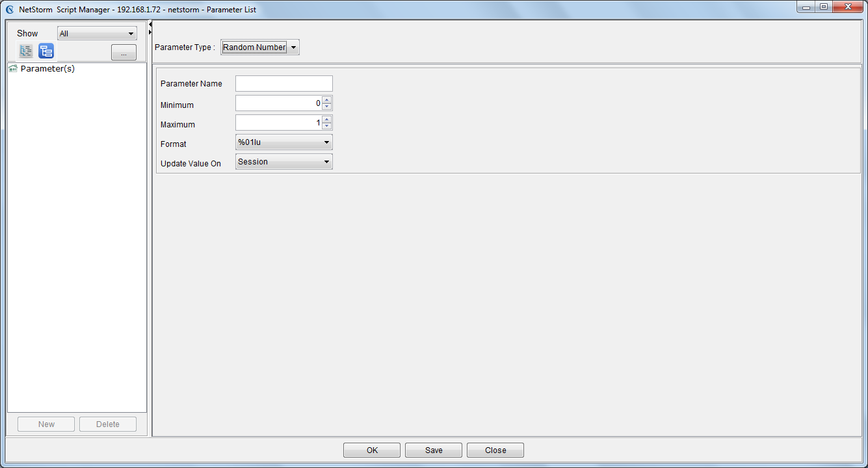Click the Parameter Type label
This screenshot has width=868, height=468.
[185, 47]
